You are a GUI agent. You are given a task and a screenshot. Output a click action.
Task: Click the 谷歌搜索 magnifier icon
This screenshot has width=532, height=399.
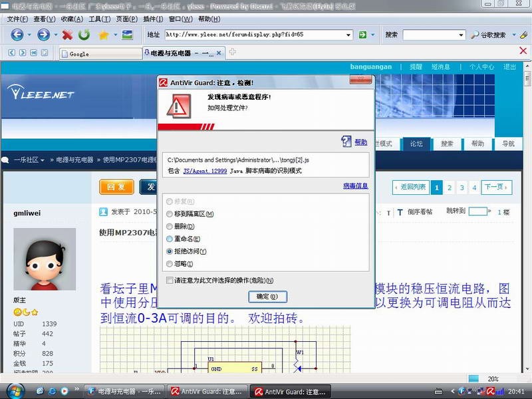pos(475,35)
